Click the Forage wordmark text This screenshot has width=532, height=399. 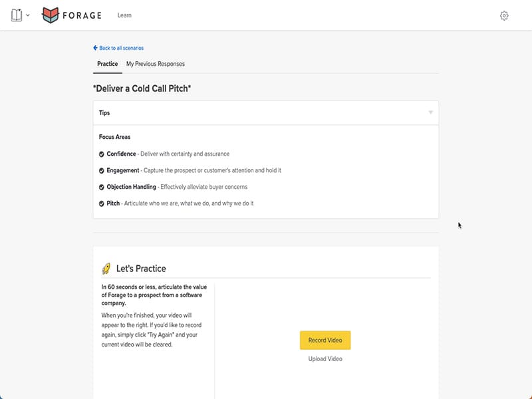(82, 15)
